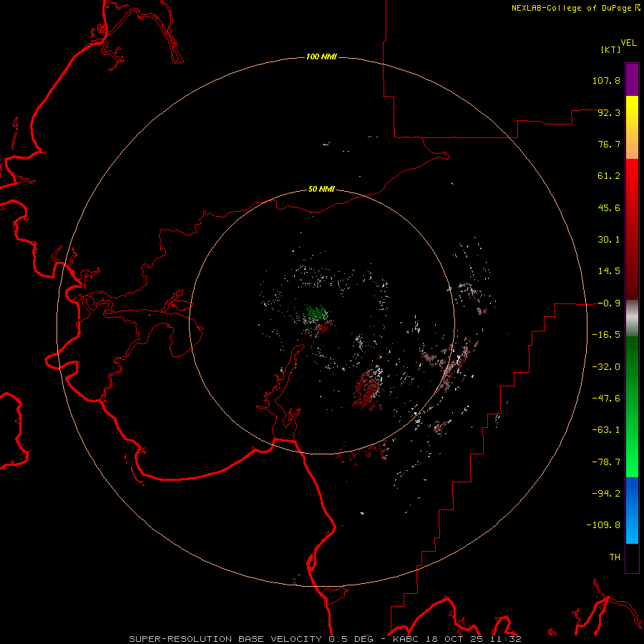Click the Super-Resolution Base Velocity caption
Screen dimensions: 644x644
click(x=325, y=639)
